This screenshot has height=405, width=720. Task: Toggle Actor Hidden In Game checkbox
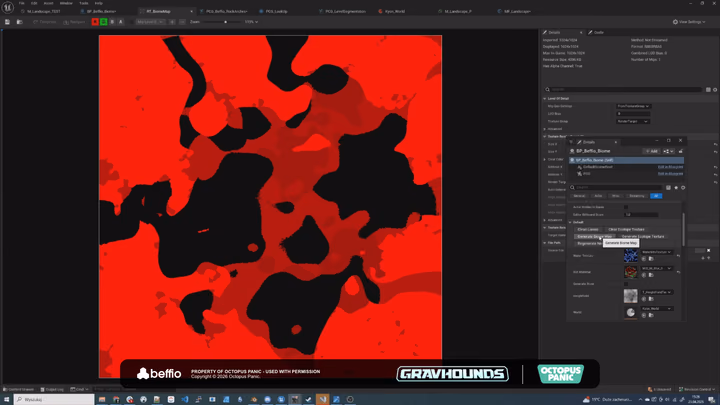(626, 208)
